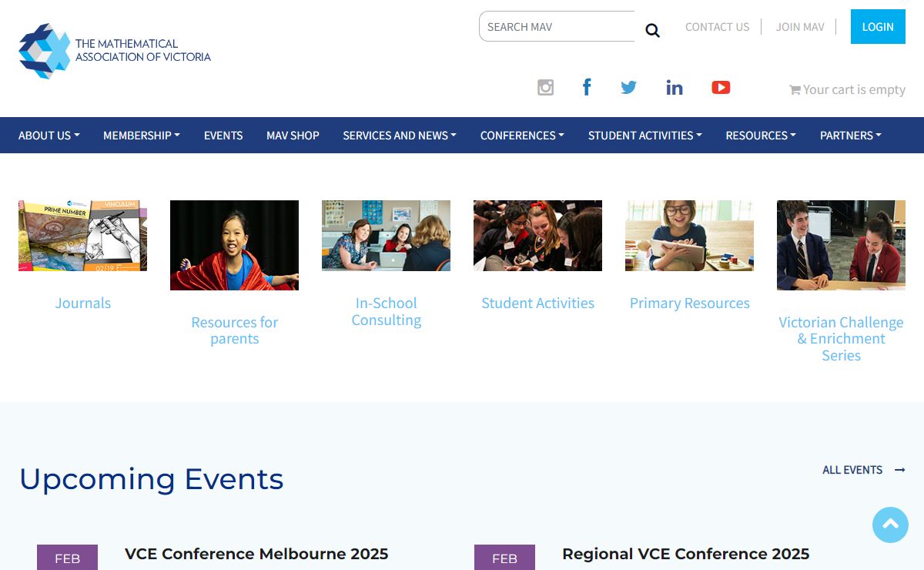
Task: Open the Contact Us link
Action: pos(717,27)
